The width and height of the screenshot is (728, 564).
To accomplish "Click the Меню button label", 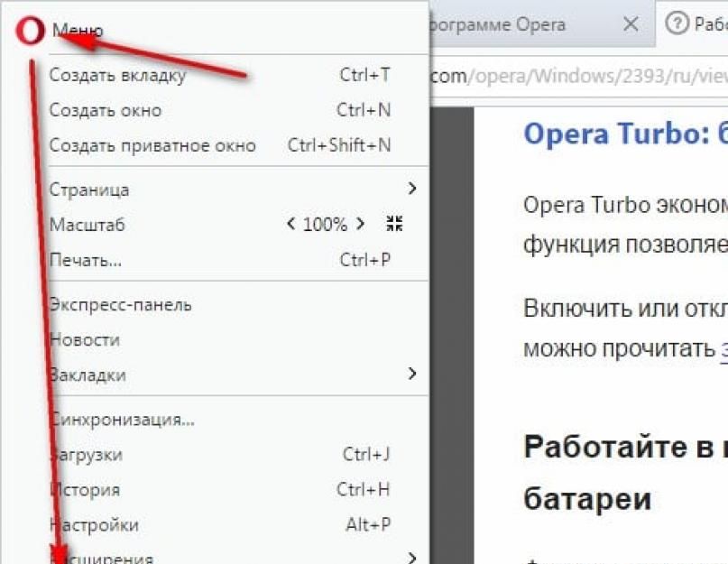I will [78, 30].
